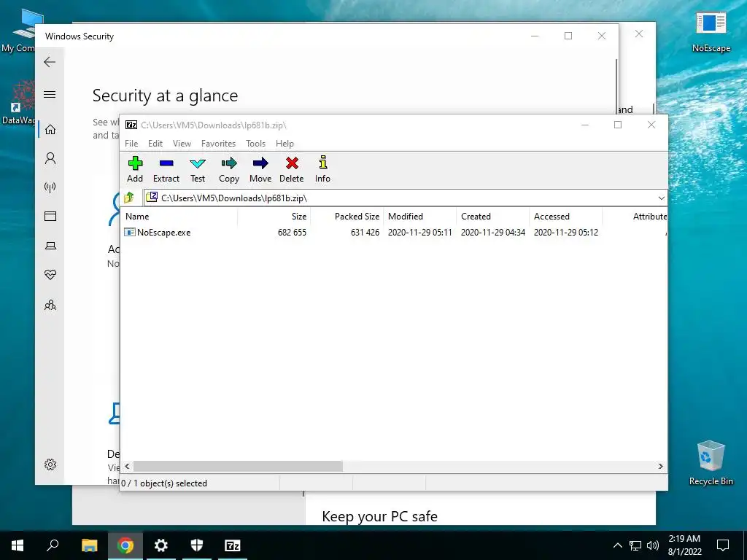Open the taskbar clock showing 2:19 AM
747x560 pixels.
(684, 545)
